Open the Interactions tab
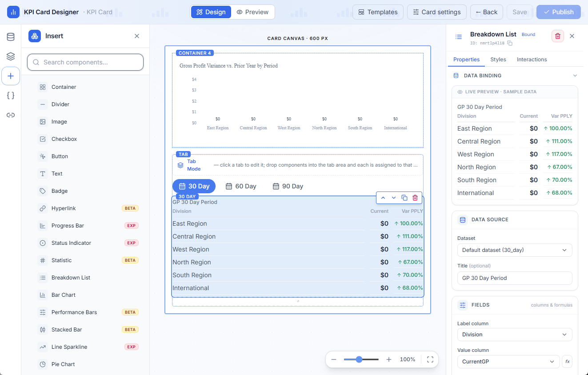The height and width of the screenshot is (375, 588). (532, 60)
